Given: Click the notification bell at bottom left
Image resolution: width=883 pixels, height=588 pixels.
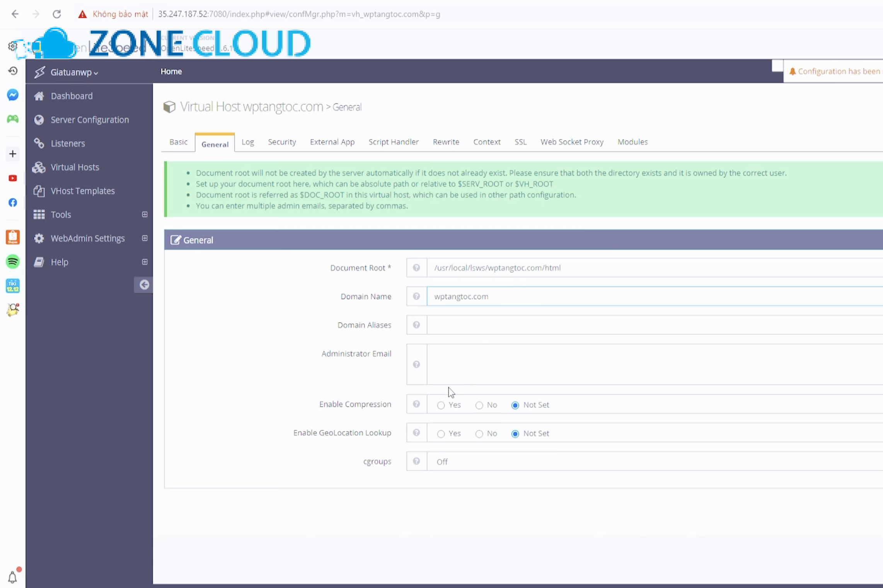Looking at the screenshot, I should tap(13, 577).
